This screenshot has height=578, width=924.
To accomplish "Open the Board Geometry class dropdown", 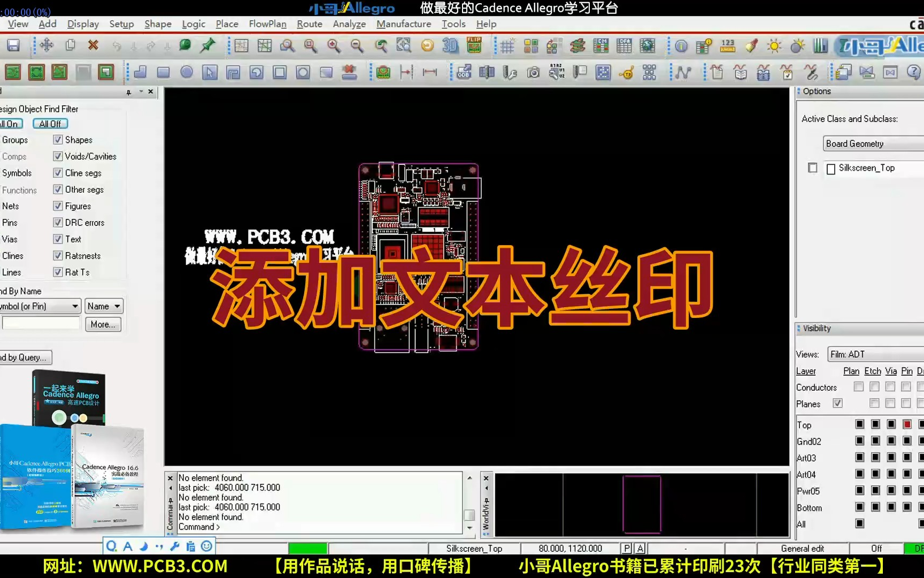I will [874, 143].
